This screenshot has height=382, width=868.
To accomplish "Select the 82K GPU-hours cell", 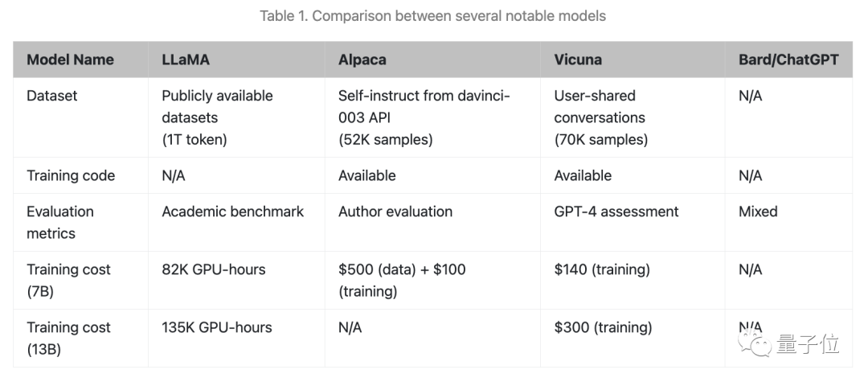I will click(214, 269).
